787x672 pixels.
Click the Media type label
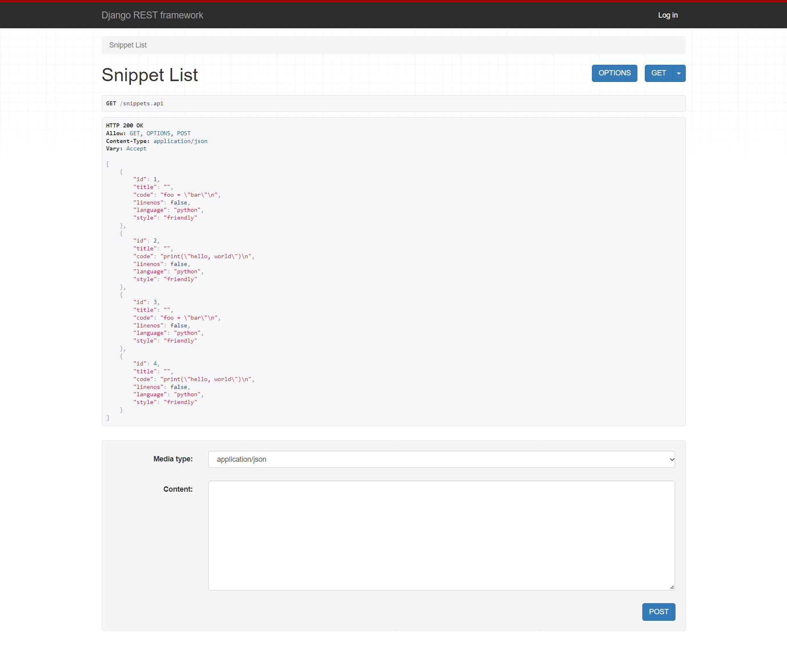(x=173, y=459)
